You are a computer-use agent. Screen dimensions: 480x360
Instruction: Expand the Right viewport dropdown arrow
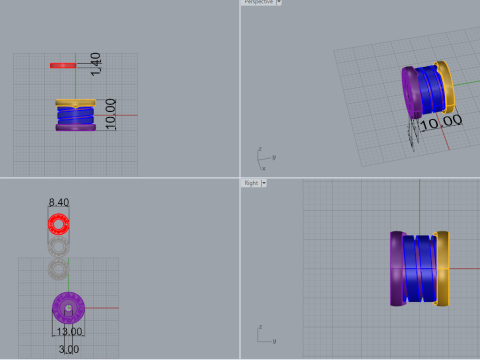[264, 183]
